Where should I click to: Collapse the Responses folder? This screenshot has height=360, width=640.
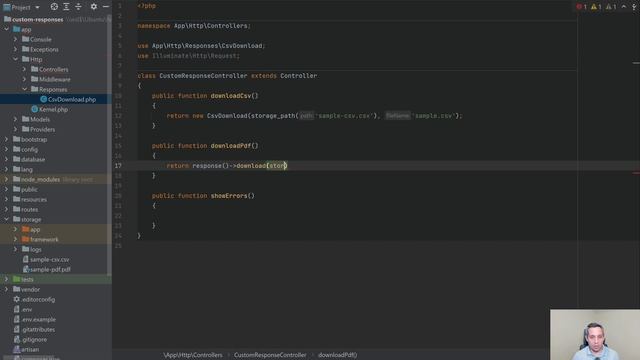coord(24,89)
